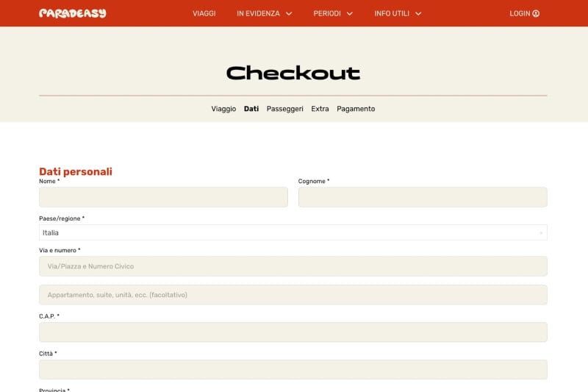Click into the Cognome field
The image size is (588, 392).
(423, 197)
